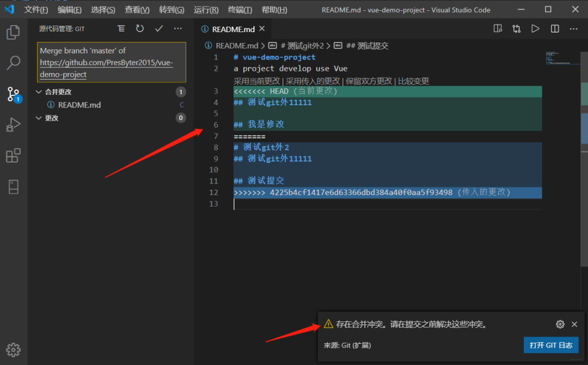Close the README.md editor tab
Viewport: 588px width, 365px height.
pos(262,28)
